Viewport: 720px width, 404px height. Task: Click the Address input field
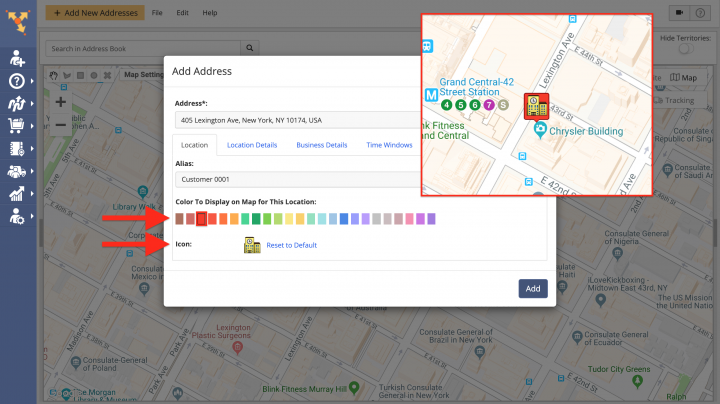[298, 120]
